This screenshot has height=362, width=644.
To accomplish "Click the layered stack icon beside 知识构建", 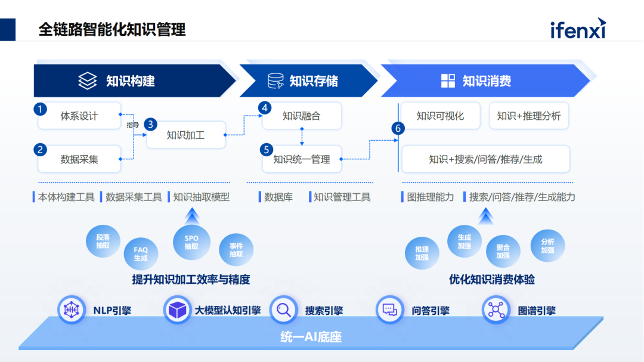I will [88, 81].
